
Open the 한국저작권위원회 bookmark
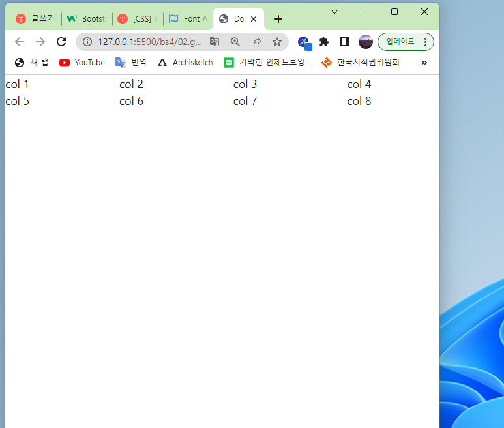[x=361, y=63]
